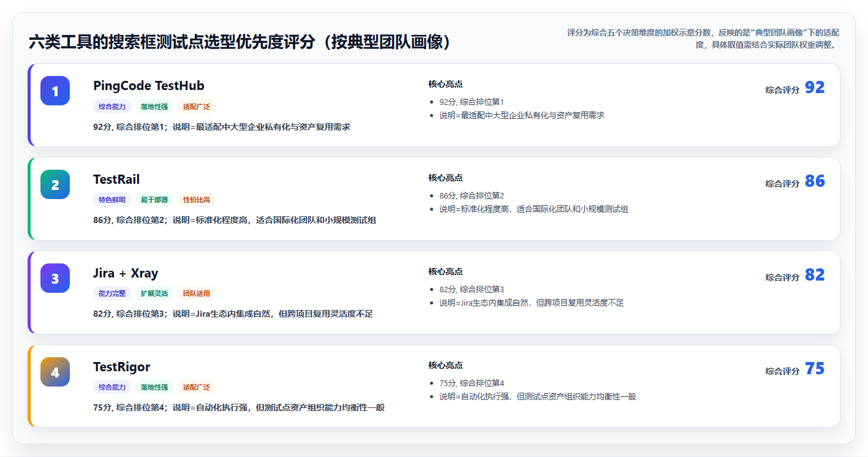This screenshot has height=457, width=868.
Task: Click 核心亮点 heading in TestRail card
Action: 445,178
